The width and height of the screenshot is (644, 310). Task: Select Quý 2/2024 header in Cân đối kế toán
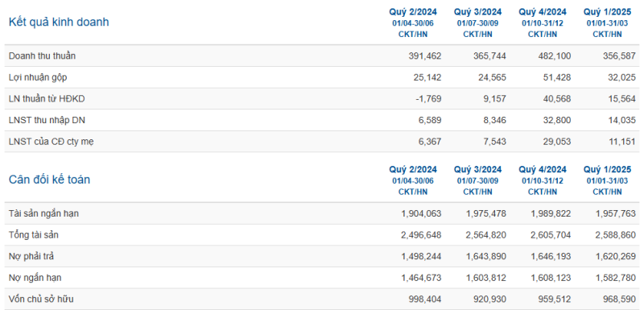[413, 169]
